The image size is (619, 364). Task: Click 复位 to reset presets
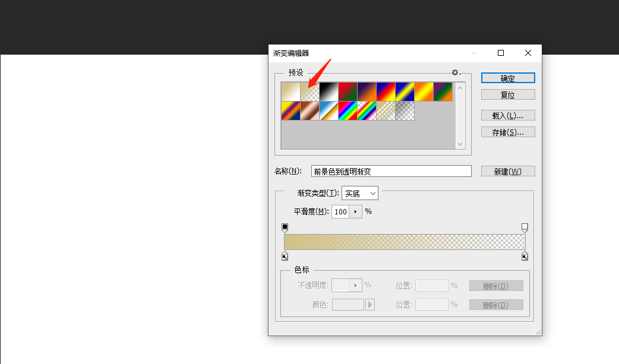508,94
